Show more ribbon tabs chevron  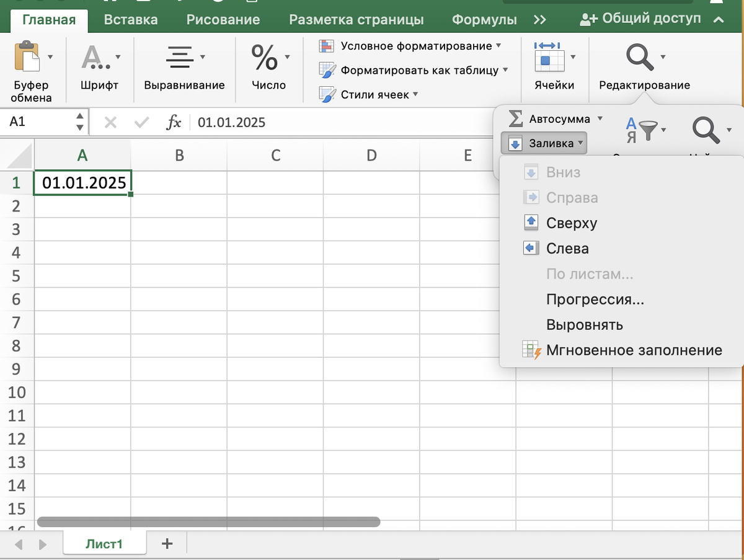pos(540,19)
